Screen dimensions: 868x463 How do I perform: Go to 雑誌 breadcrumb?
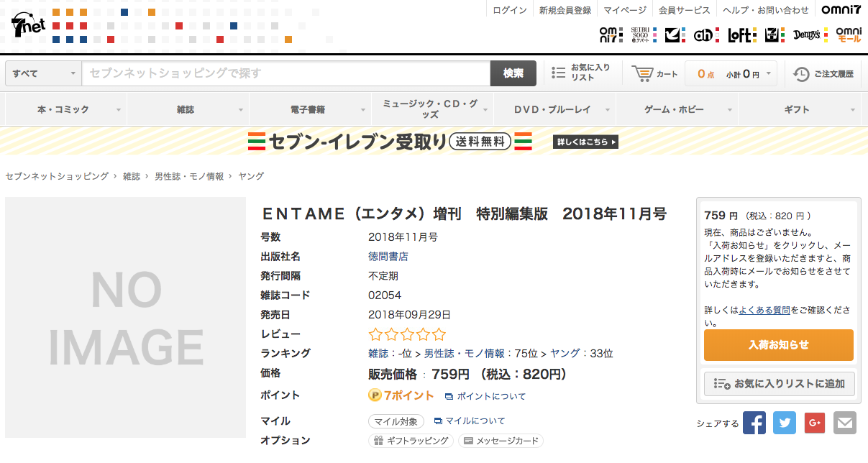[132, 176]
